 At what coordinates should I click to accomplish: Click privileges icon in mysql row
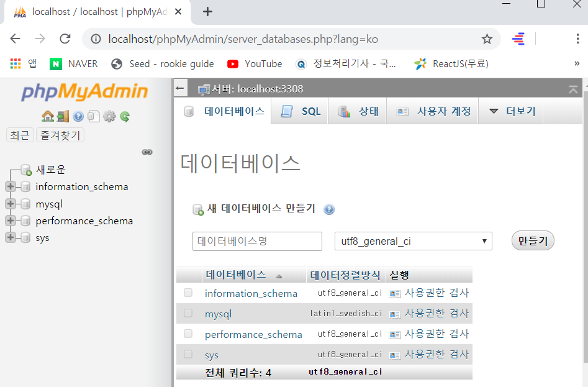tap(394, 314)
